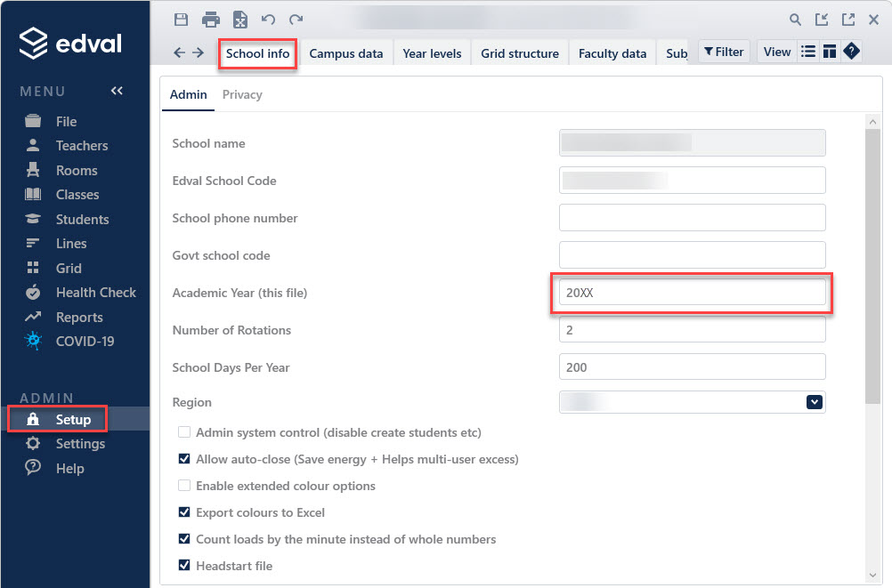Click the Edval logo

tap(70, 44)
